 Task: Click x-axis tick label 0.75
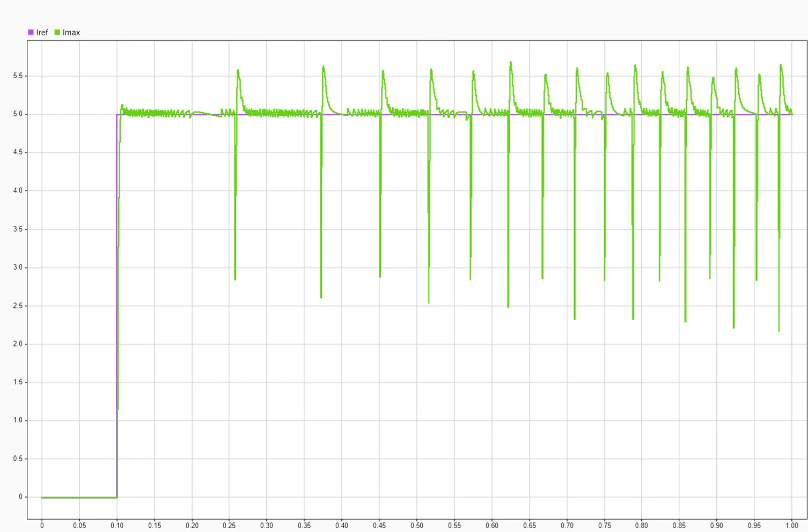[604, 526]
